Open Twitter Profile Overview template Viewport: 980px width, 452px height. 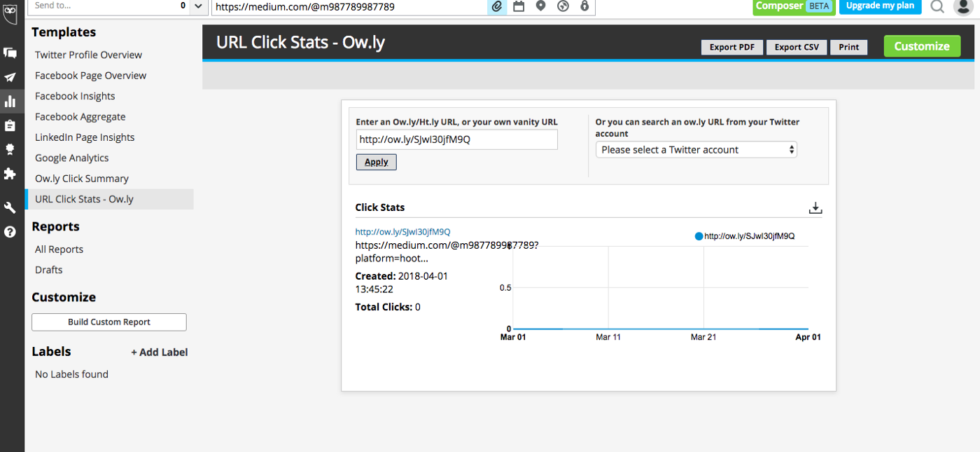[88, 55]
